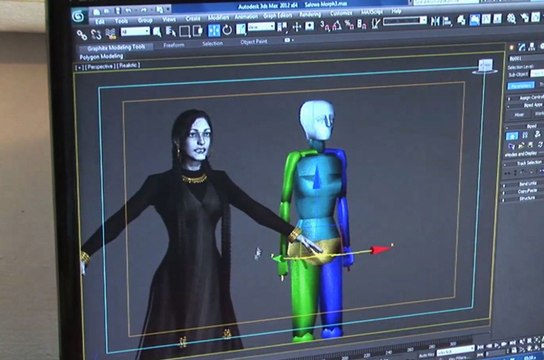Switch to the Freeform ribbon tab

tap(174, 45)
